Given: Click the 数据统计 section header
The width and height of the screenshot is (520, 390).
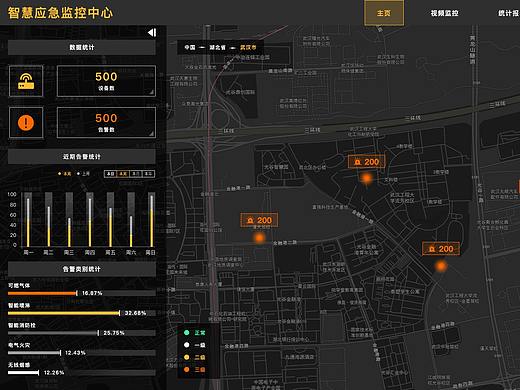Looking at the screenshot, I should pyautogui.click(x=82, y=47).
